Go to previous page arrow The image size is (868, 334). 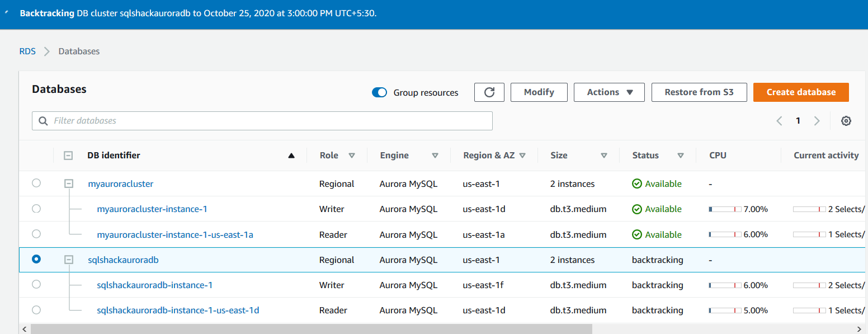[x=779, y=121]
